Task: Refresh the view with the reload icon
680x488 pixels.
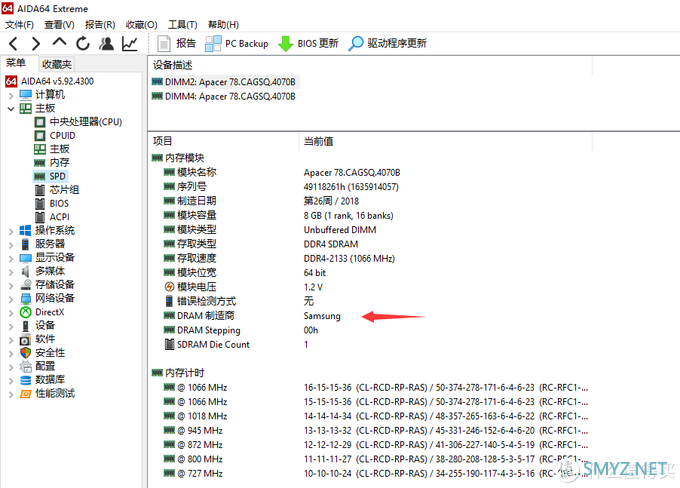Action: (83, 43)
